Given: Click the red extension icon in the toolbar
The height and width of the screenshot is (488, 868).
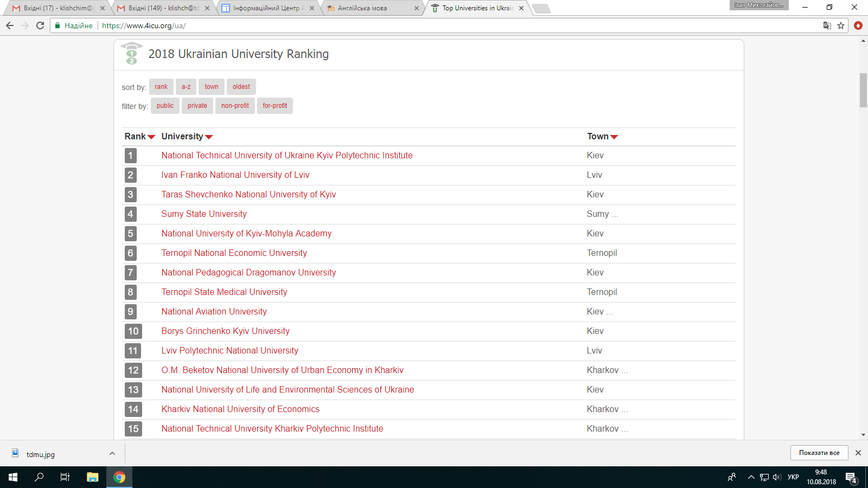Looking at the screenshot, I should (858, 25).
